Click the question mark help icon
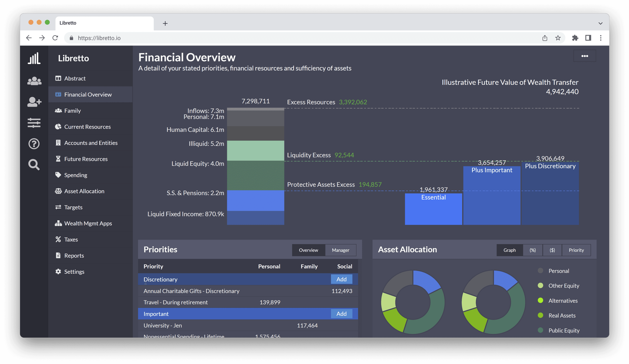The height and width of the screenshot is (364, 629). point(34,144)
